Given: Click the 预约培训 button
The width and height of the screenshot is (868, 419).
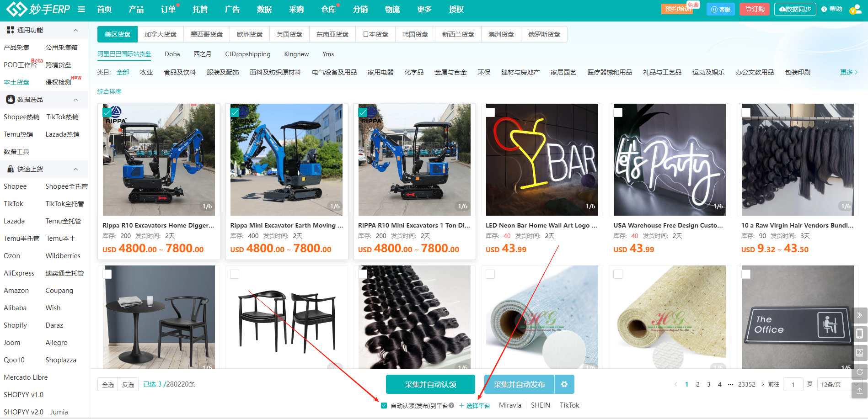Looking at the screenshot, I should pos(677,9).
